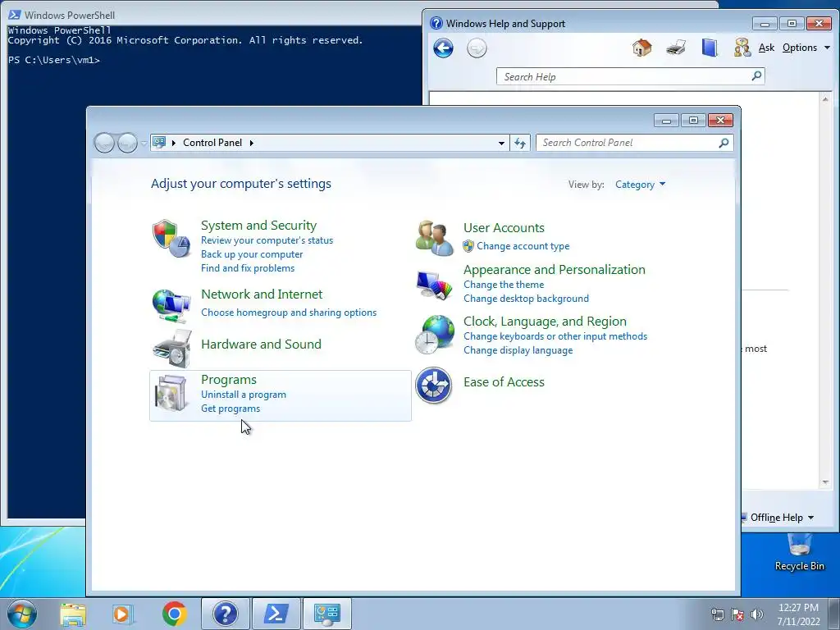
Task: Click Change desktop background
Action: point(526,299)
